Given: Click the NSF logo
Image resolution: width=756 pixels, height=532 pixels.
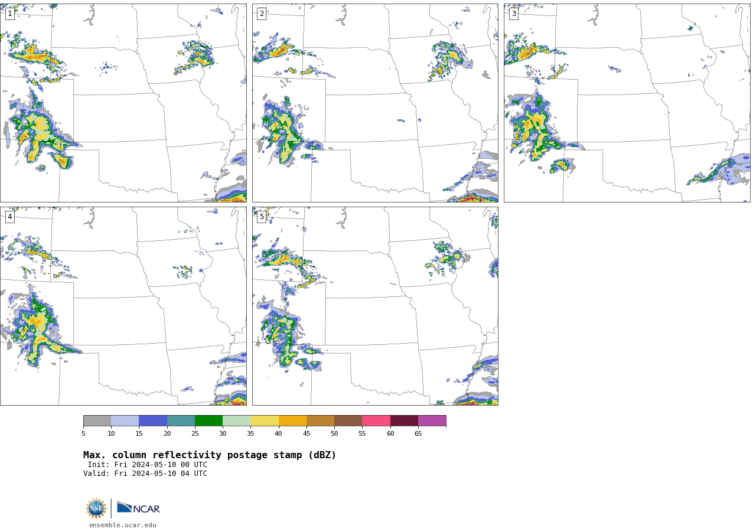Looking at the screenshot, I should coord(96,508).
